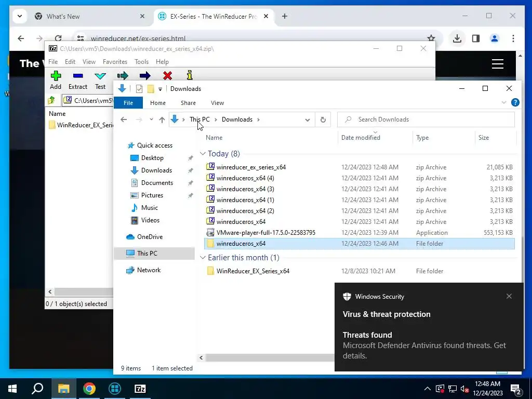Dismiss the Windows Security notification
Image resolution: width=532 pixels, height=399 pixels.
click(x=509, y=296)
